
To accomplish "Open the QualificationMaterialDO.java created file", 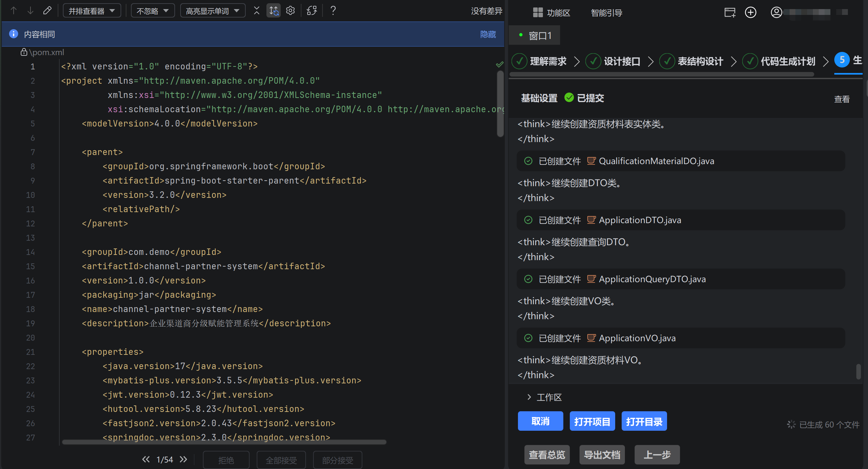I will 681,161.
